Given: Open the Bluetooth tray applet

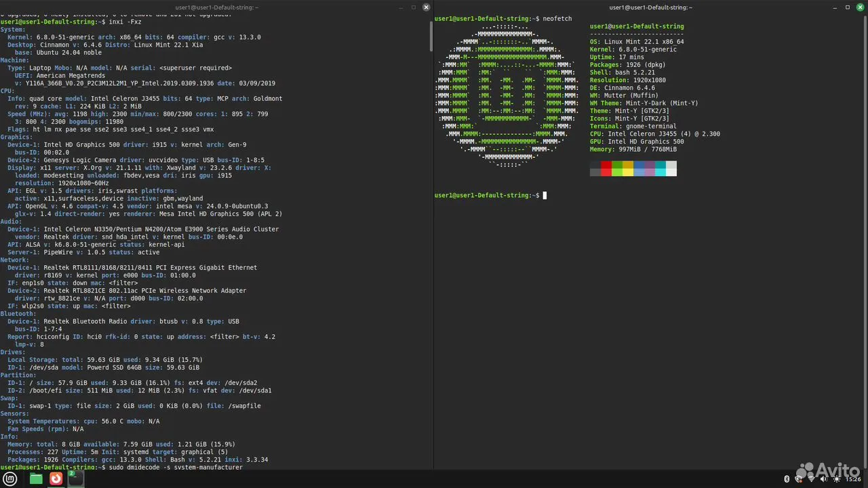Looking at the screenshot, I should (787, 479).
